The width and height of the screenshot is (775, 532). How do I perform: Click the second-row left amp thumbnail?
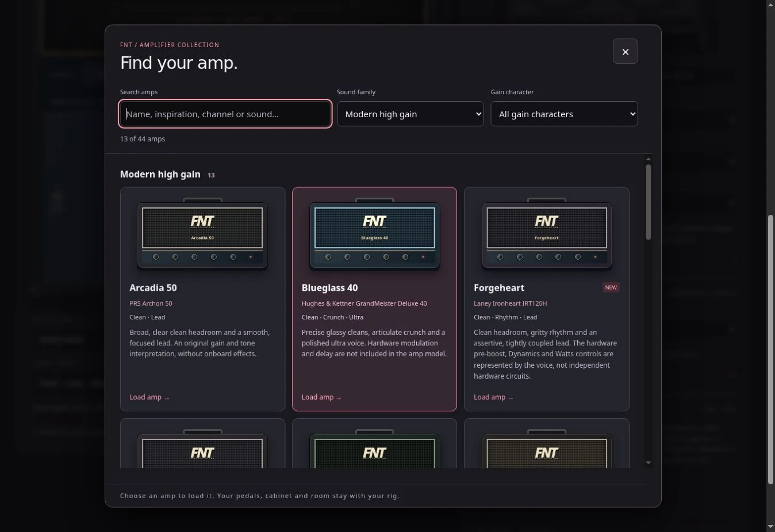pos(202,449)
